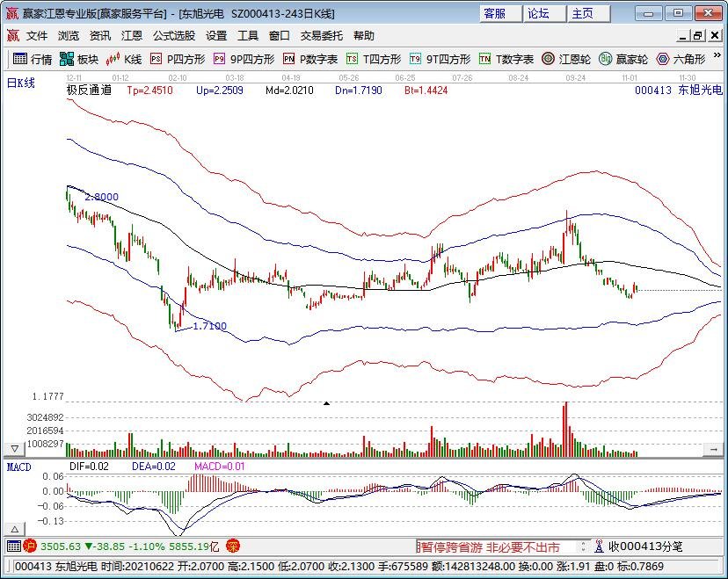This screenshot has width=728, height=579.
Task: Click down arrow at right of volume panel
Action: (x=715, y=447)
